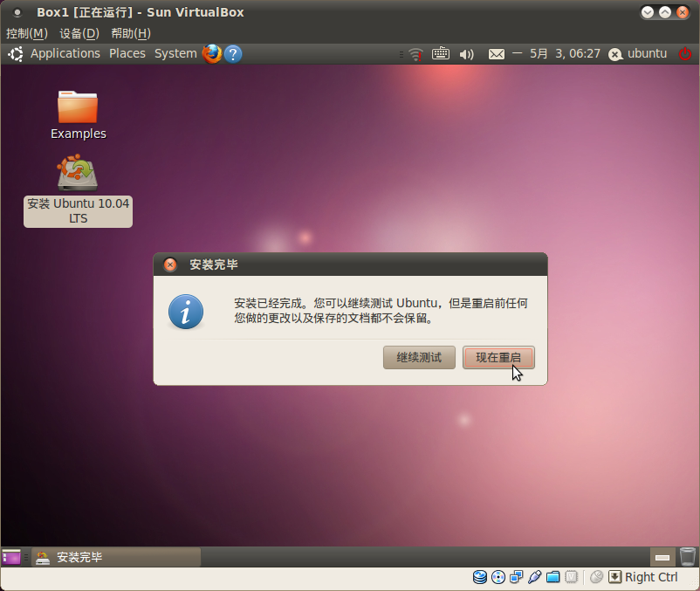The image size is (700, 591).
Task: Open the 帮助(H) VirtualBox menu
Action: click(131, 33)
